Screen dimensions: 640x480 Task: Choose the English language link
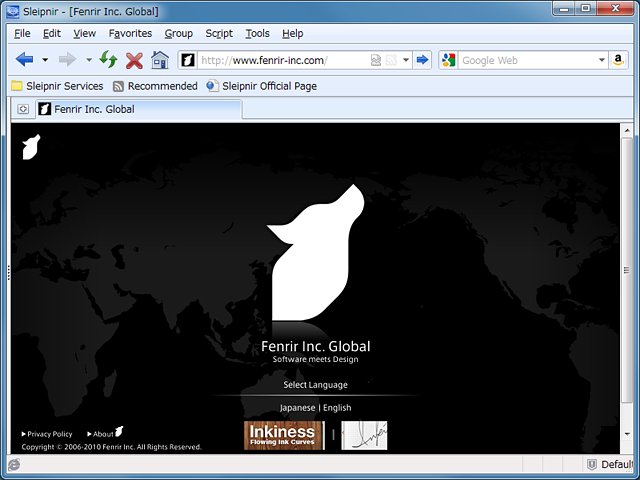tap(337, 408)
